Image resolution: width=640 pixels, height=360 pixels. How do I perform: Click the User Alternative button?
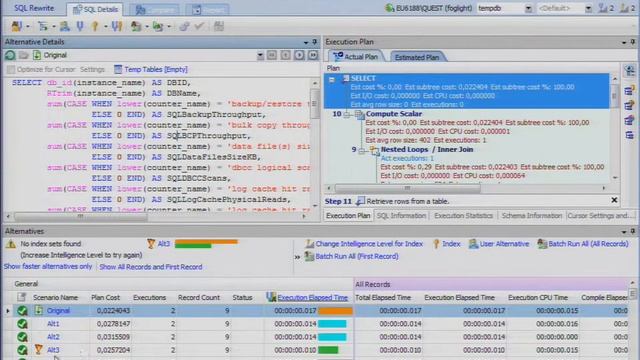pos(499,244)
